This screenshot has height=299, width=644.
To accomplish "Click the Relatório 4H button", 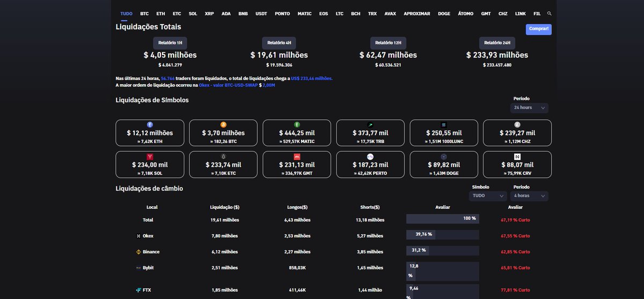I will click(x=279, y=43).
